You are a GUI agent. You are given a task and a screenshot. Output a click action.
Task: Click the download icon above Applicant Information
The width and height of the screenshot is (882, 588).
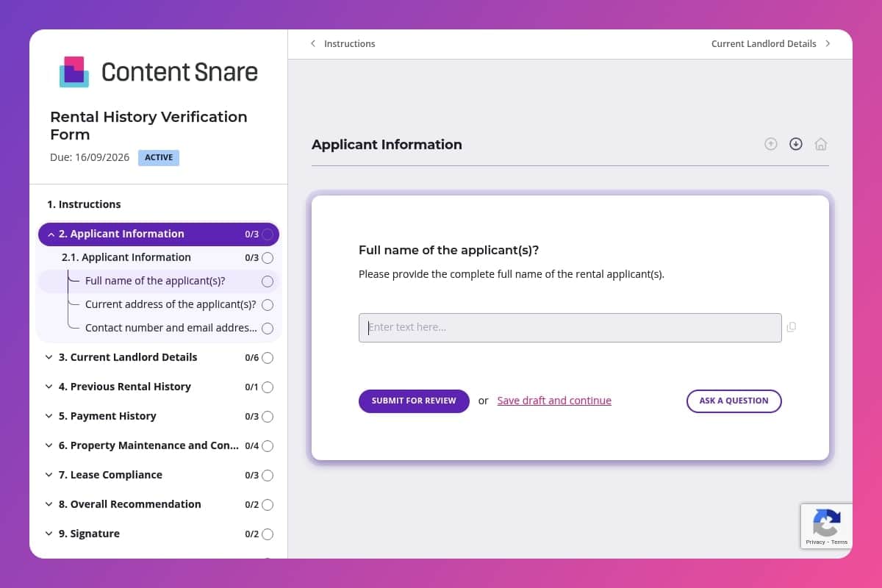pyautogui.click(x=796, y=144)
